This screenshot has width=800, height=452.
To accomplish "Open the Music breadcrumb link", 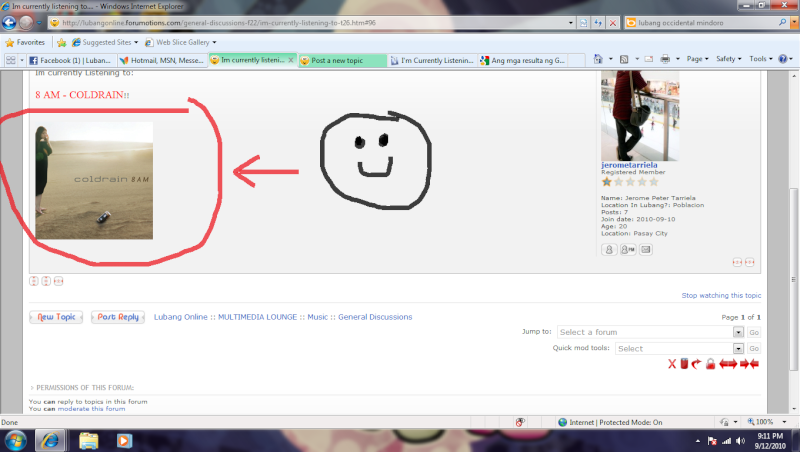I will [x=317, y=317].
